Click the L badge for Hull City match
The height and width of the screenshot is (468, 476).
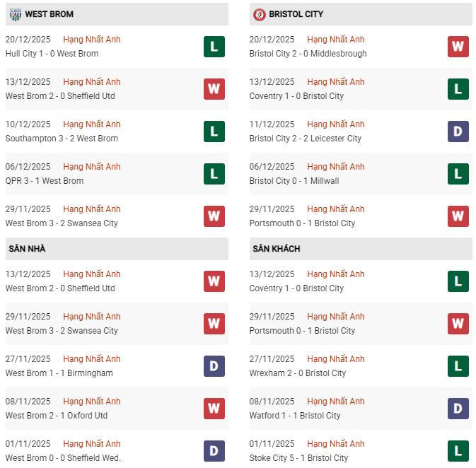[214, 47]
